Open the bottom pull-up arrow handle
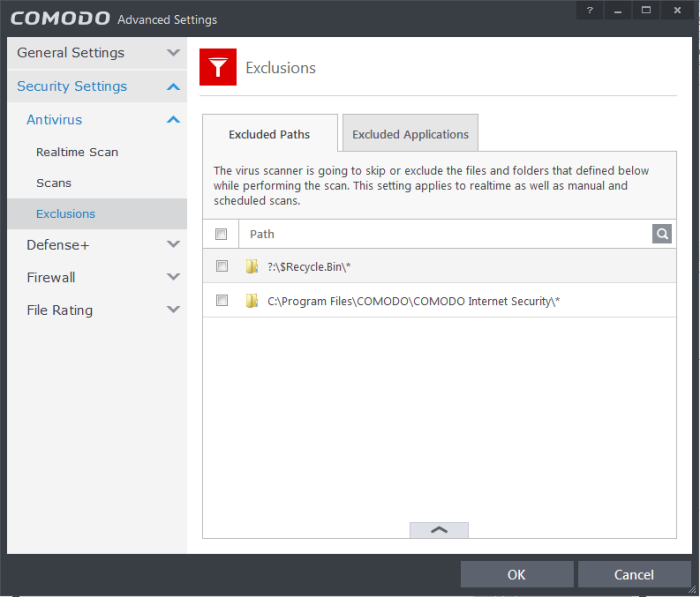The image size is (700, 597). 438,530
